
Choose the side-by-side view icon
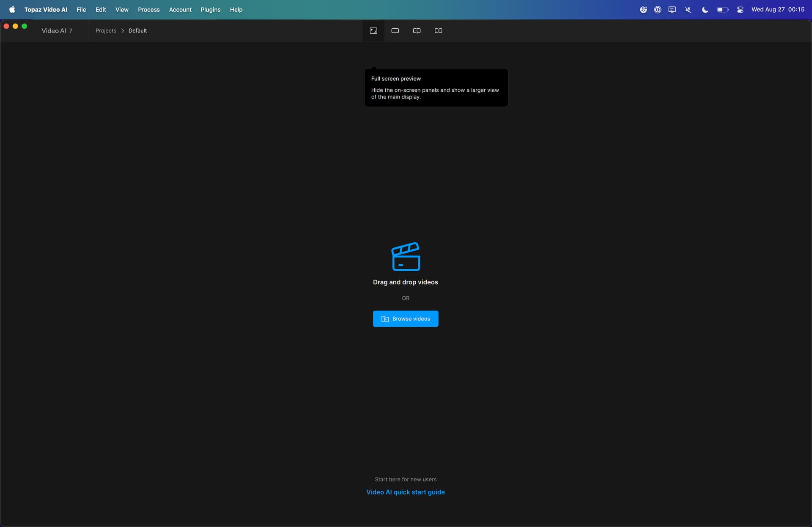coord(438,30)
